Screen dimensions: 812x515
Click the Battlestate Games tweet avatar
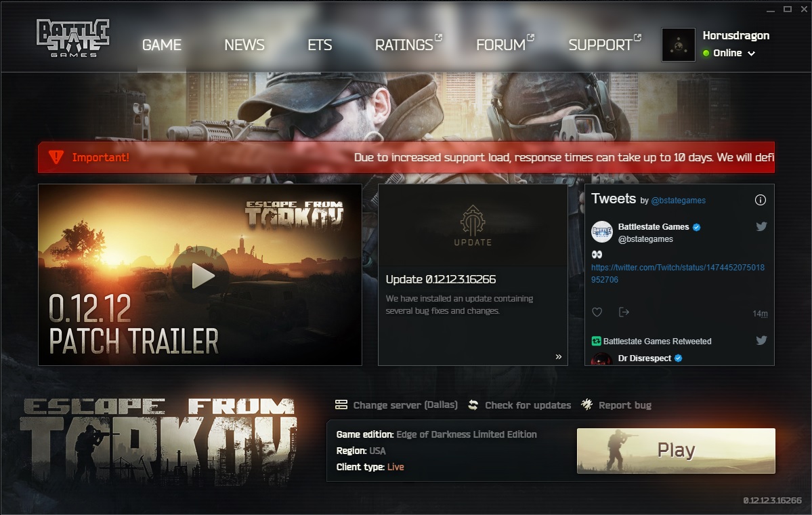click(602, 232)
